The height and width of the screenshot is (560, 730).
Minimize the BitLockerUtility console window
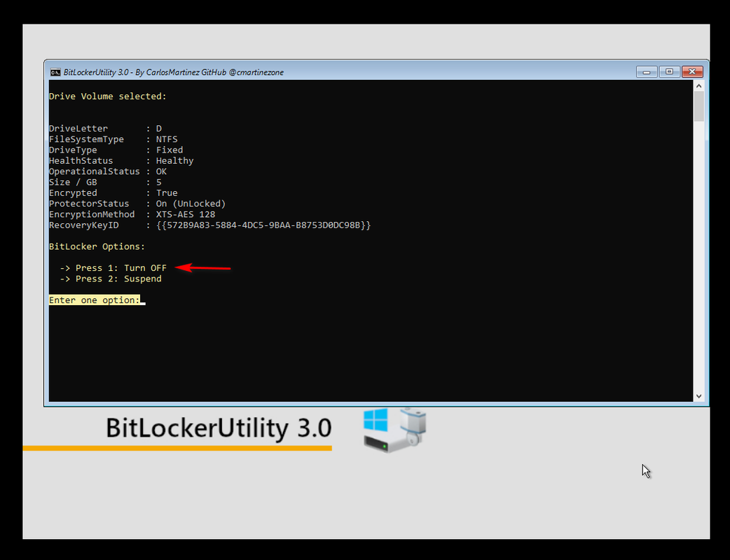[x=647, y=71]
